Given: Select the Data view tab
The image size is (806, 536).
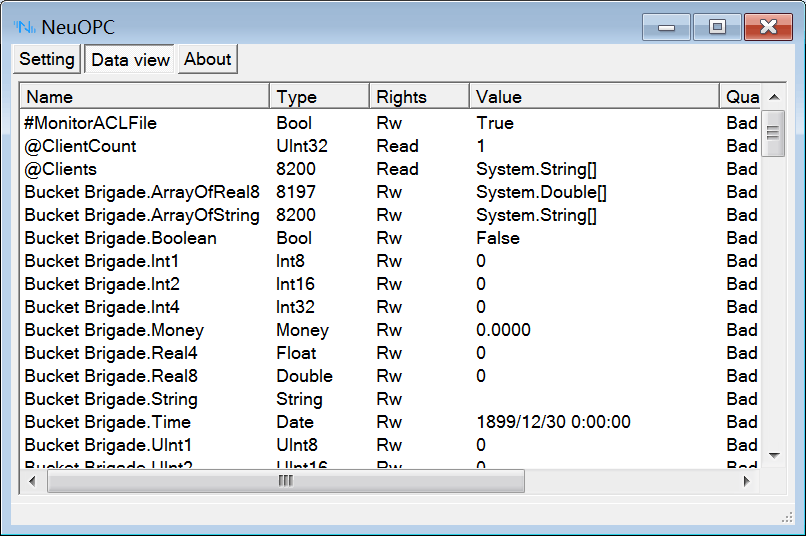Looking at the screenshot, I should point(130,60).
